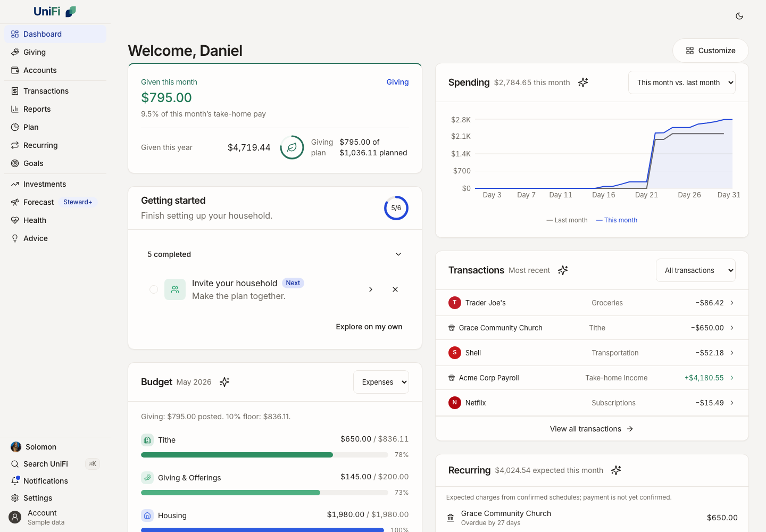This screenshot has width=766, height=532.
Task: Open Acme Corp Payroll chevron
Action: [x=732, y=378]
